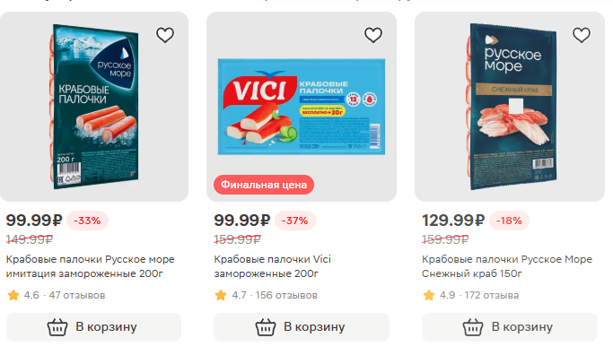Open Снежный краб package image
This screenshot has width=613, height=364.
(x=512, y=107)
